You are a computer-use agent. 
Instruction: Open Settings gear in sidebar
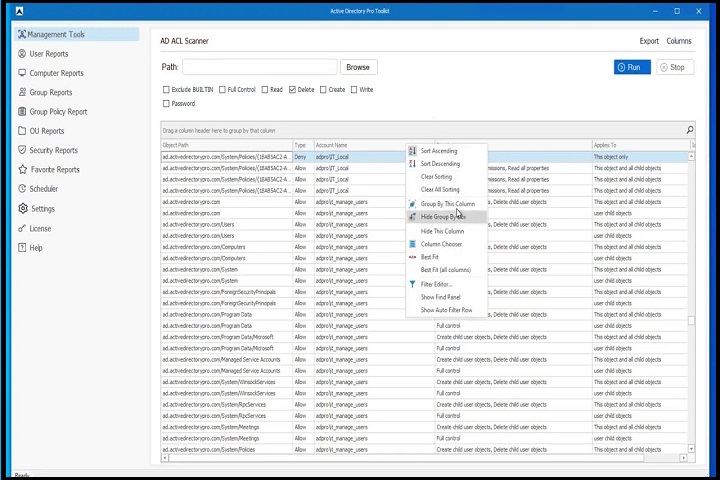coord(22,209)
